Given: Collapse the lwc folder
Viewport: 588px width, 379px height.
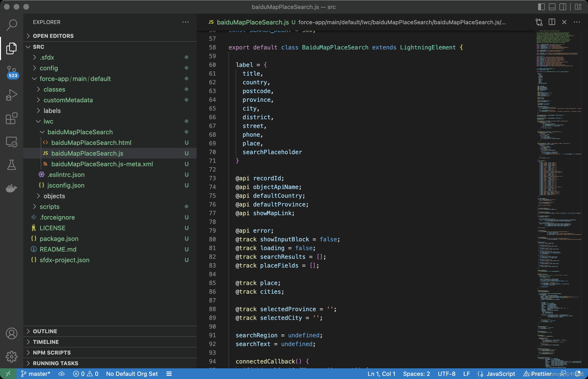Looking at the screenshot, I should point(110,121).
